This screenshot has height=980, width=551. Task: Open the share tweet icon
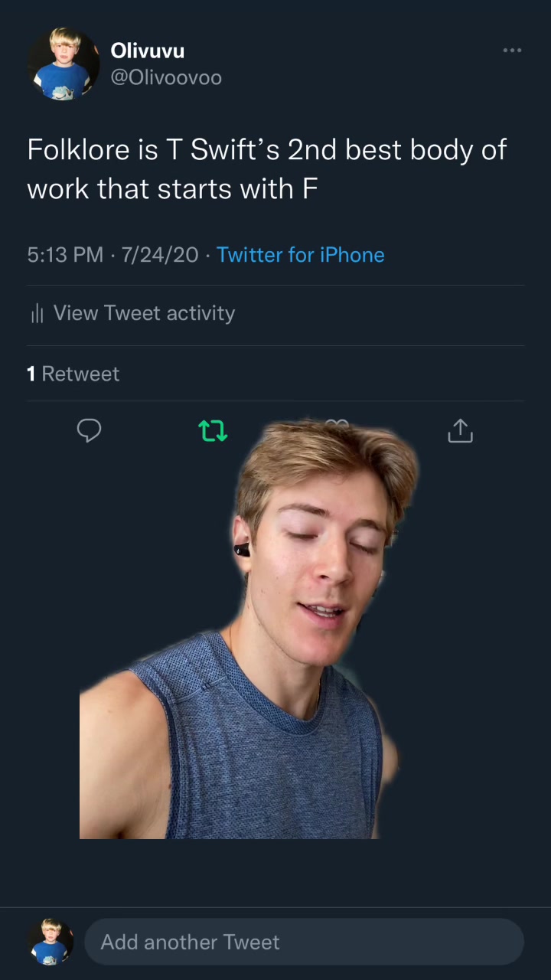460,430
